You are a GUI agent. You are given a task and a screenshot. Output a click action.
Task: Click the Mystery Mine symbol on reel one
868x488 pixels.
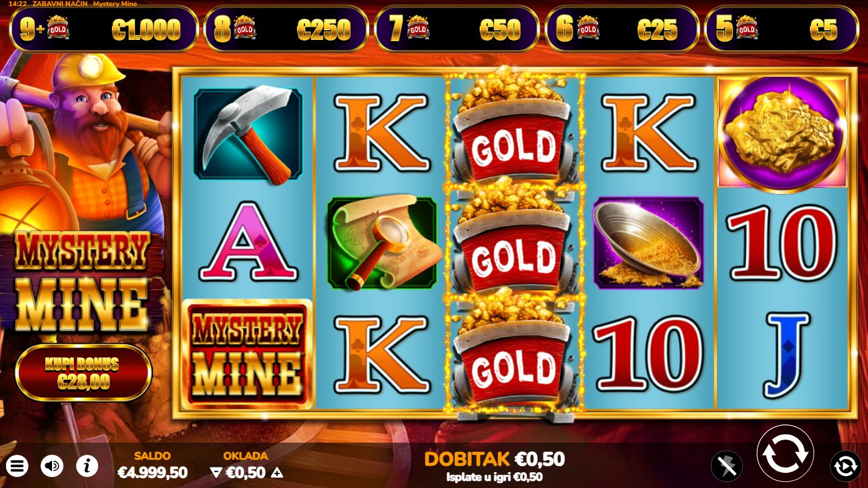click(x=247, y=354)
